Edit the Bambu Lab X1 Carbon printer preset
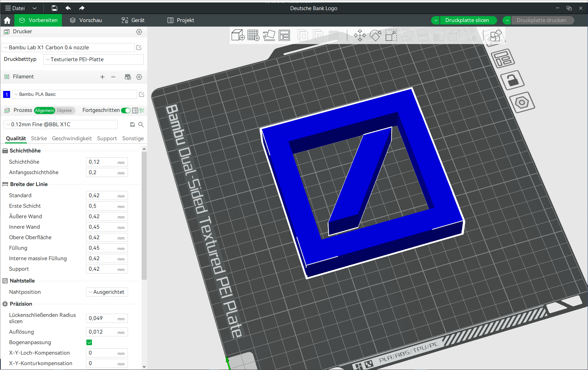This screenshot has width=588, height=370. pos(139,48)
